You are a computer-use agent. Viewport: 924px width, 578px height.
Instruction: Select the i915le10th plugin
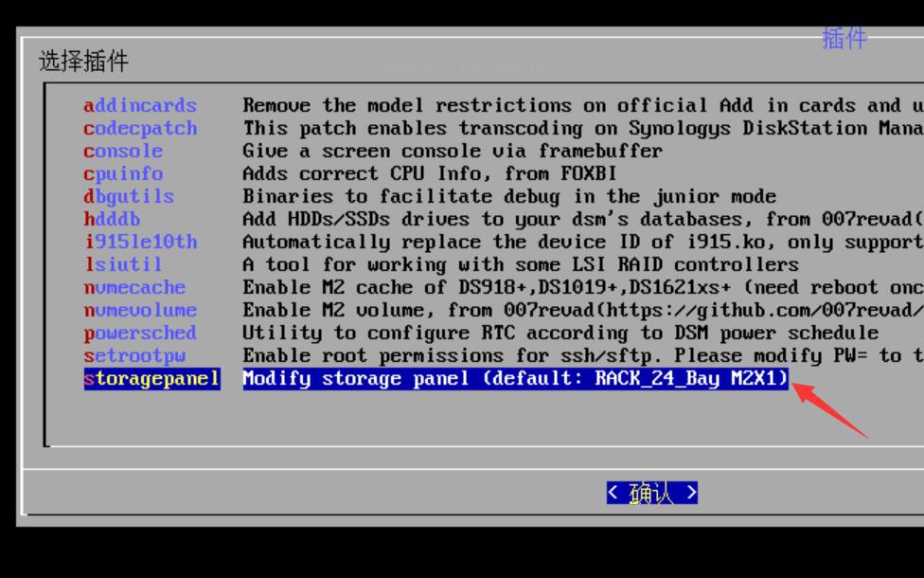point(140,242)
